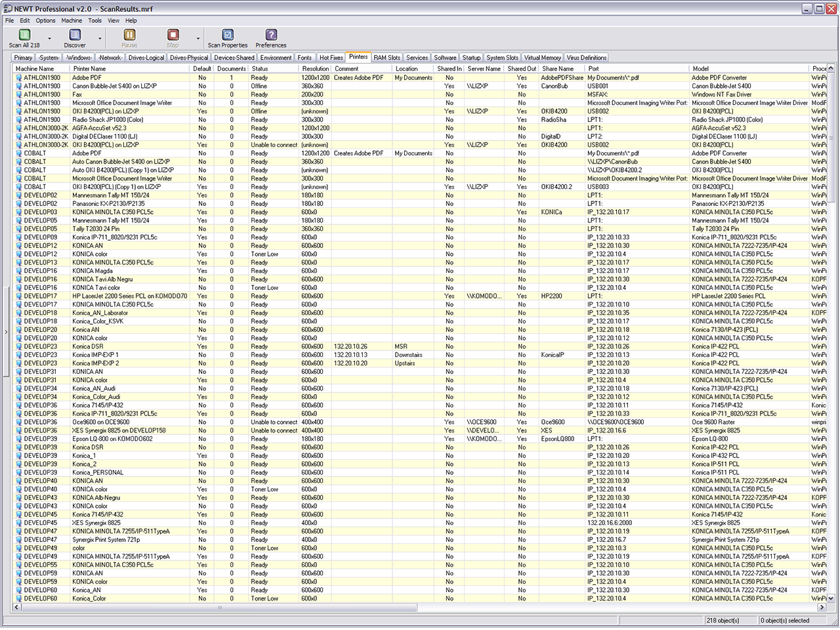Image resolution: width=840 pixels, height=630 pixels.
Task: Sort by the Status column header
Action: (x=260, y=68)
